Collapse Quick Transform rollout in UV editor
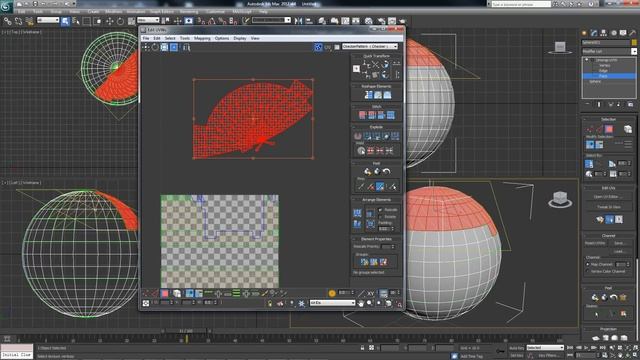 tap(376, 56)
